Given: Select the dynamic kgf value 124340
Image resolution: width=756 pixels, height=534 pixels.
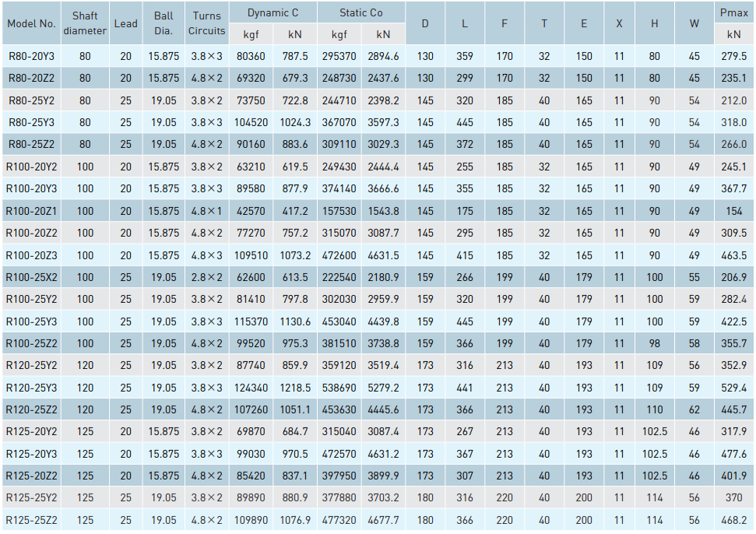Looking at the screenshot, I should tap(251, 388).
